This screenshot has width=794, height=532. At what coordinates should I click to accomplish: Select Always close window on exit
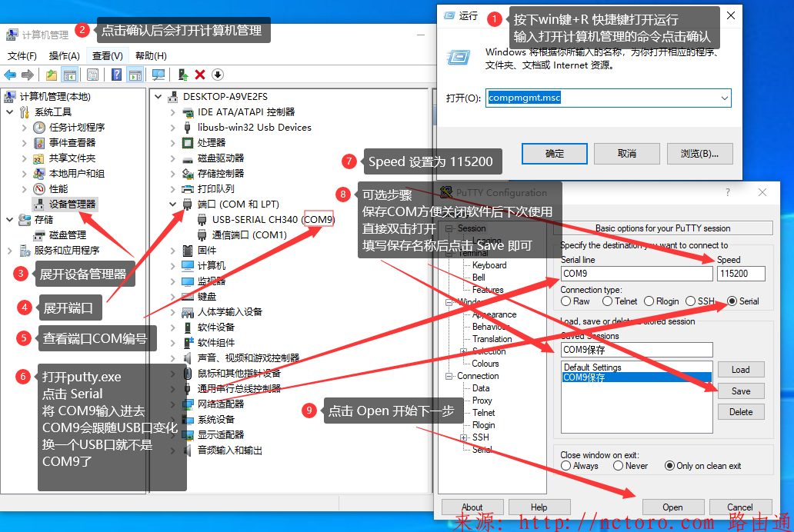coord(566,466)
